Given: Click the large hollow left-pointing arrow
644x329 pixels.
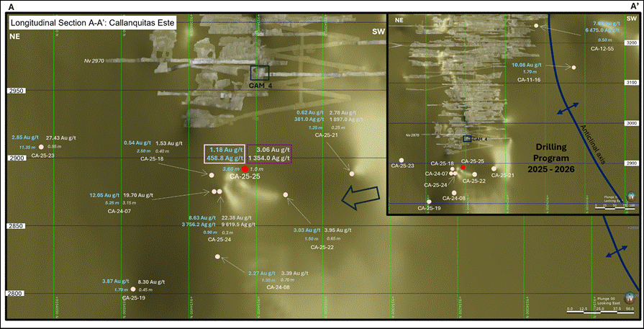Looking at the screenshot, I should click(x=363, y=197).
